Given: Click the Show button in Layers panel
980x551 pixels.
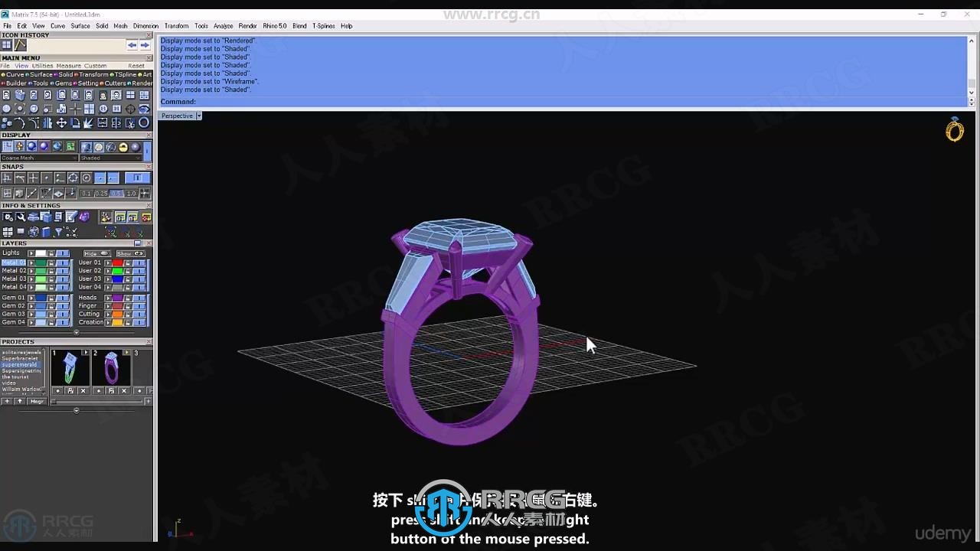Looking at the screenshot, I should point(130,253).
